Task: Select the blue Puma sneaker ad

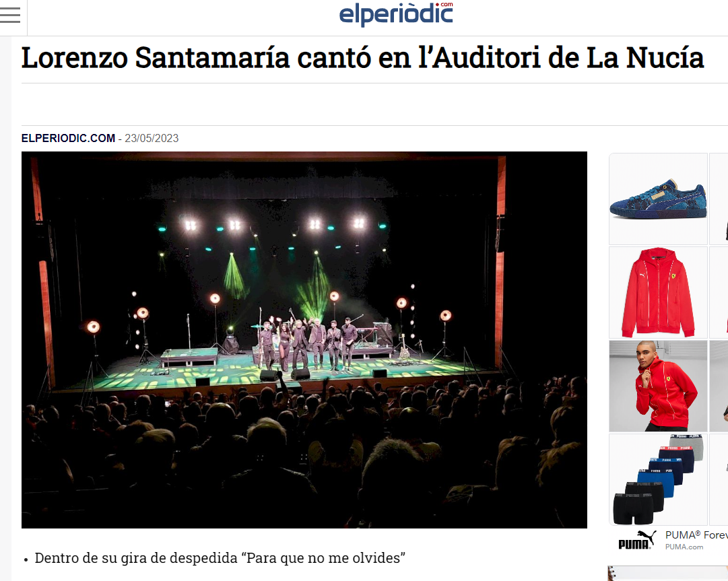Action: 659,199
